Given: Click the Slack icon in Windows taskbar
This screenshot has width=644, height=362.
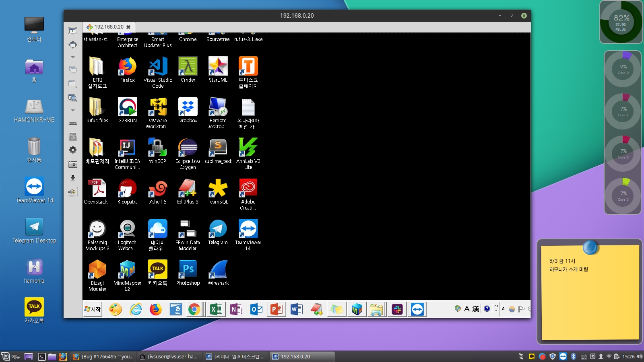Looking at the screenshot, I should [x=397, y=309].
